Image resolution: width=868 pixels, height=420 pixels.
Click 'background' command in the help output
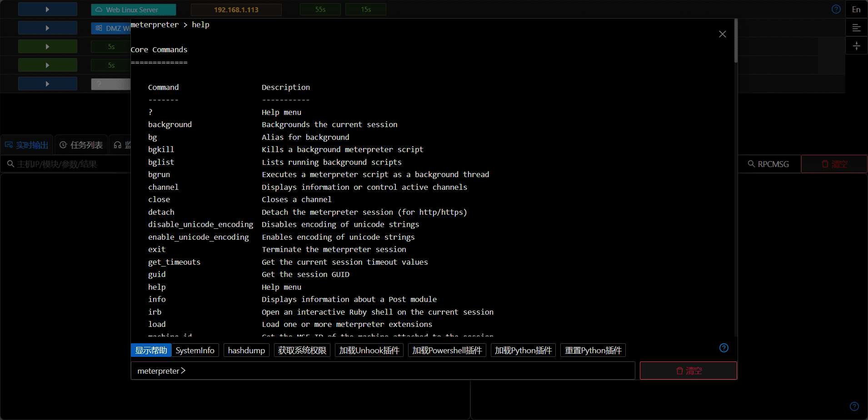click(x=170, y=124)
